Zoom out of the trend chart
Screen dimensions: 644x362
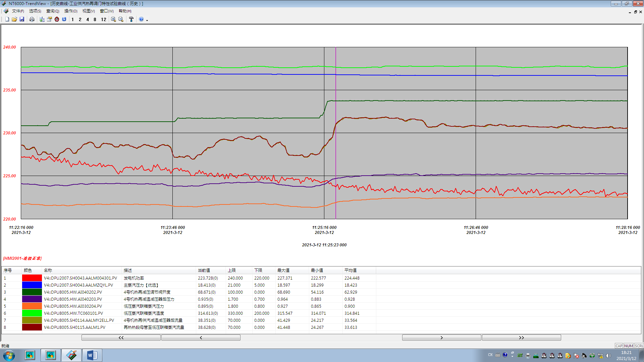pos(121,19)
